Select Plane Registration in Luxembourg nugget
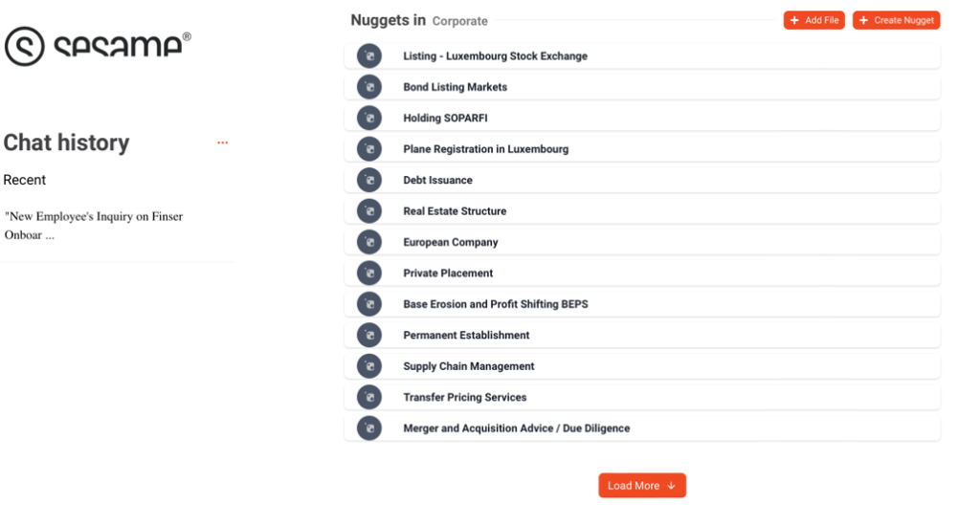The height and width of the screenshot is (525, 980). (485, 149)
